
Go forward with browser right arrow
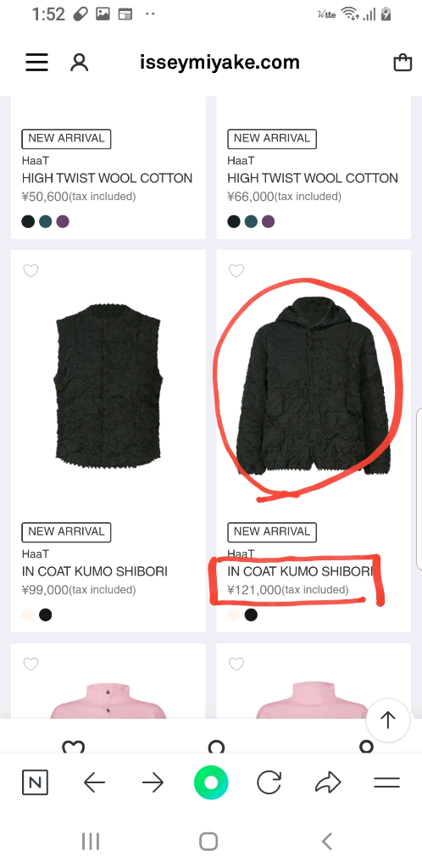point(153,782)
